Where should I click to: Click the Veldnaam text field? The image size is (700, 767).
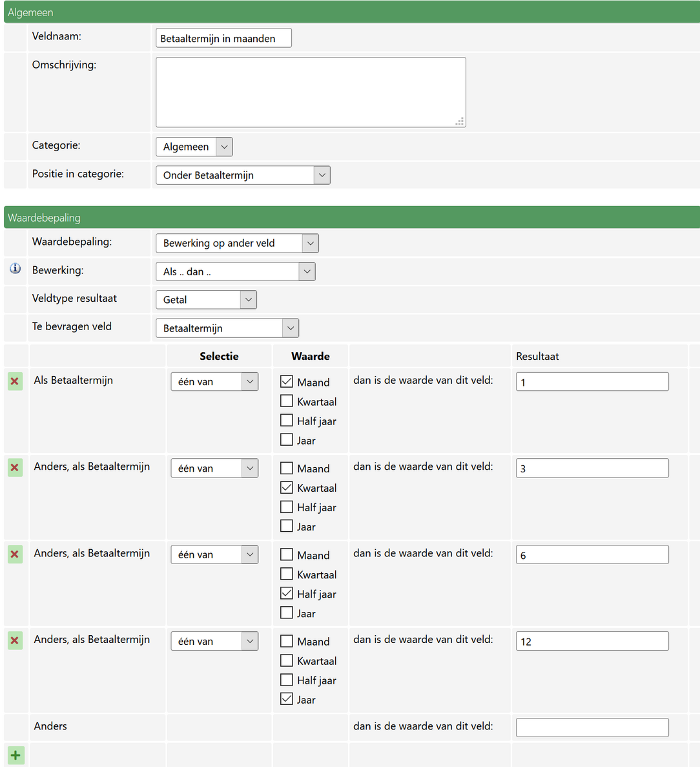tap(223, 38)
